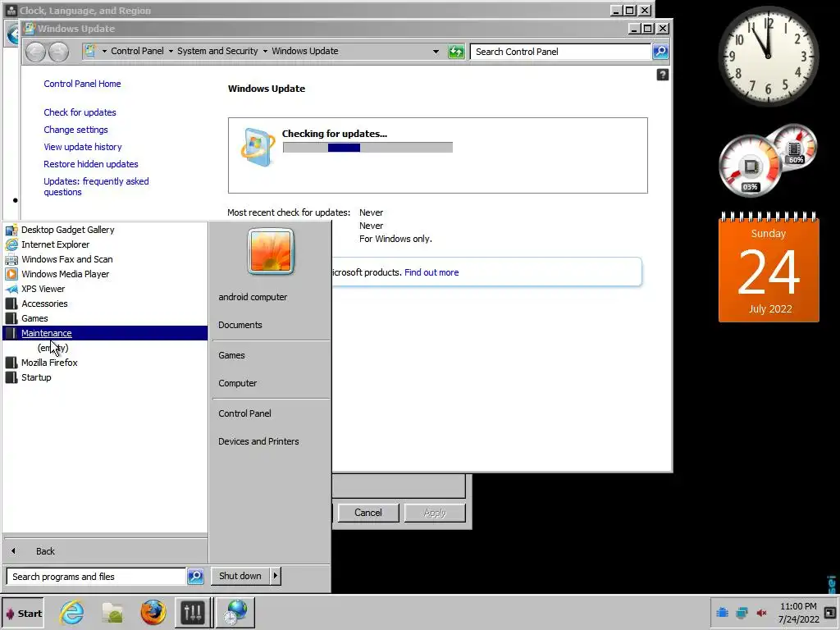
Task: Click the Find out more link
Action: click(431, 272)
